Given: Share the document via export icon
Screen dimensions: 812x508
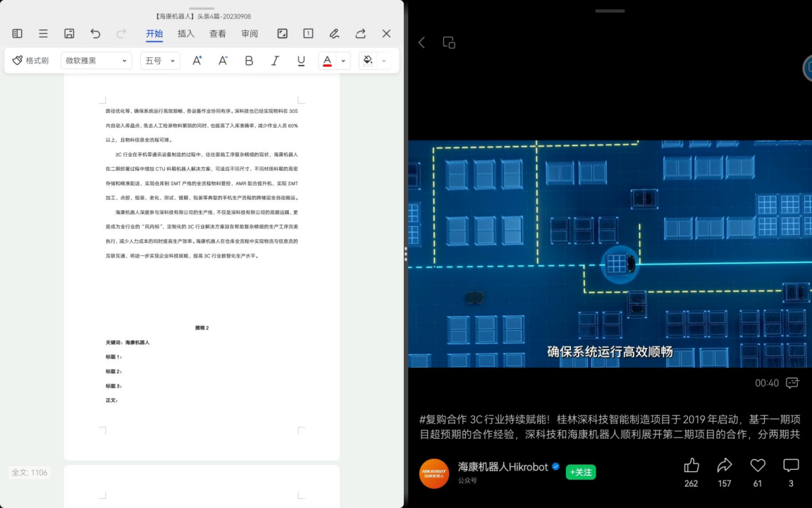Looking at the screenshot, I should [360, 34].
